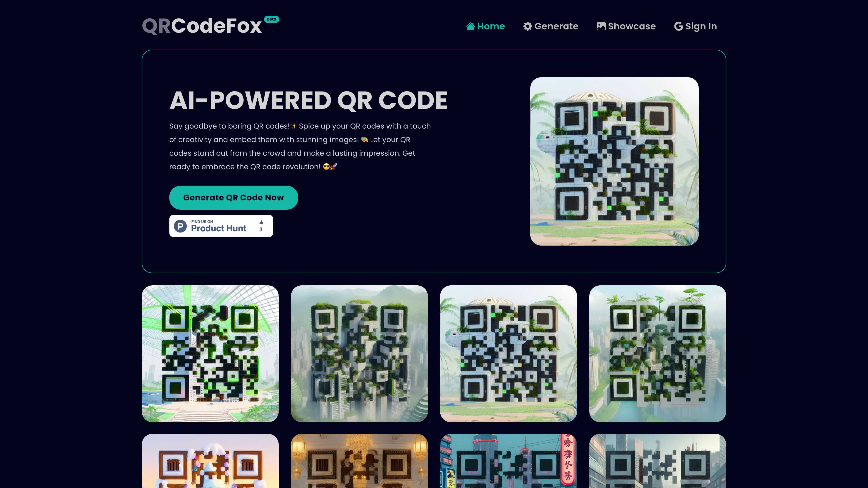Click the Product Hunt logo icon
Image resolution: width=868 pixels, height=488 pixels.
coord(180,226)
